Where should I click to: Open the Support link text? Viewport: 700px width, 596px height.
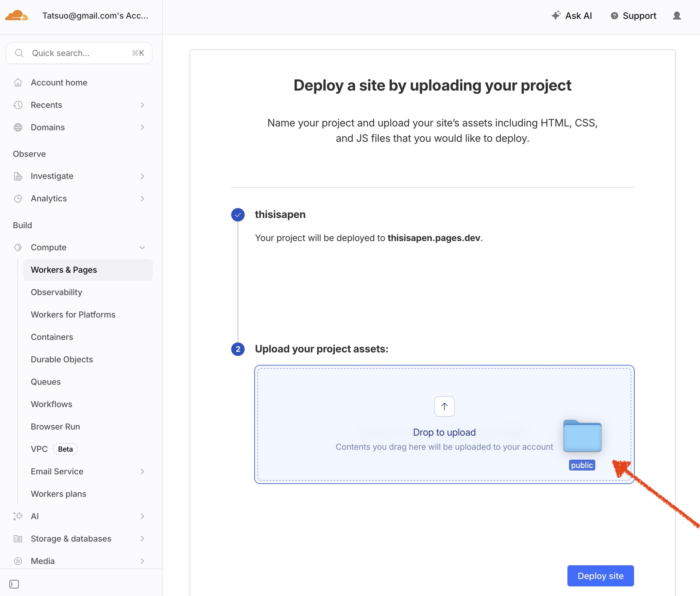tap(639, 16)
